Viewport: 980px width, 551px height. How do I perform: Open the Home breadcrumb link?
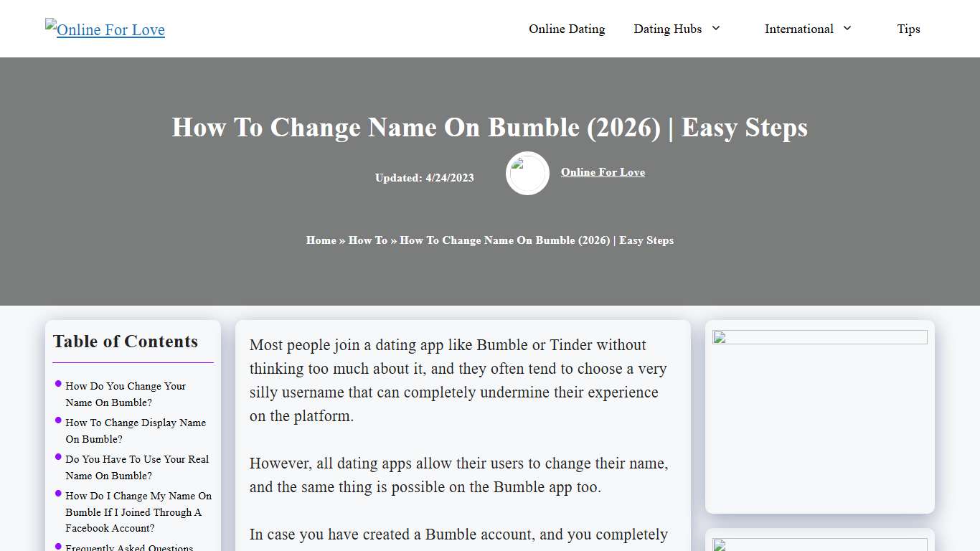[x=321, y=240]
